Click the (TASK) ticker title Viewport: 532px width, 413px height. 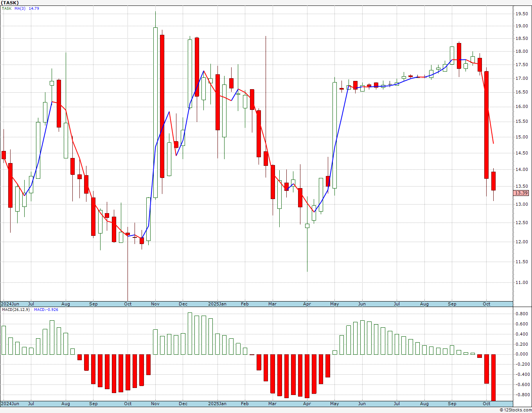pyautogui.click(x=10, y=3)
